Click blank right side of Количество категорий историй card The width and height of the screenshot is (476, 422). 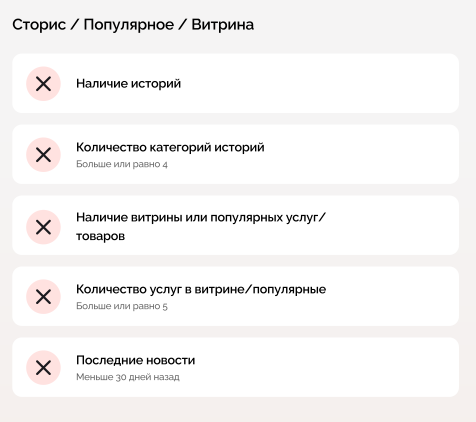click(367, 154)
